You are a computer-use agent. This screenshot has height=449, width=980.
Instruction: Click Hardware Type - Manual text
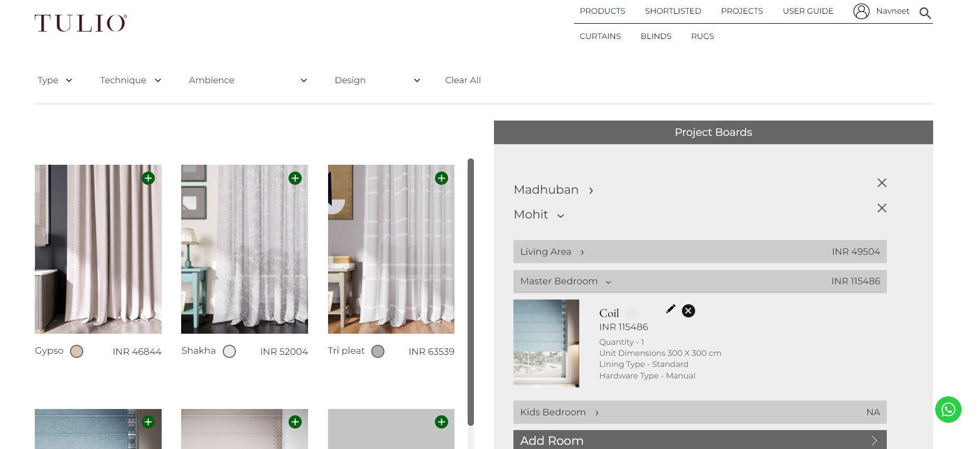[647, 376]
